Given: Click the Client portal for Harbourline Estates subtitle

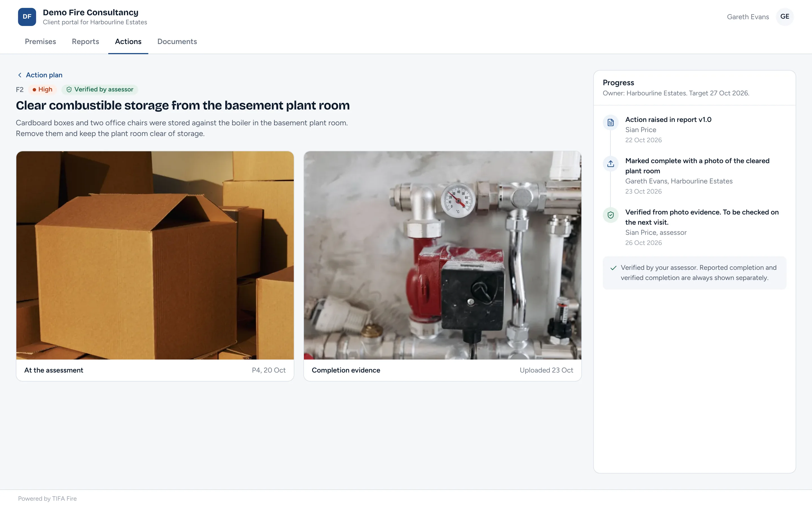Looking at the screenshot, I should click(x=95, y=22).
